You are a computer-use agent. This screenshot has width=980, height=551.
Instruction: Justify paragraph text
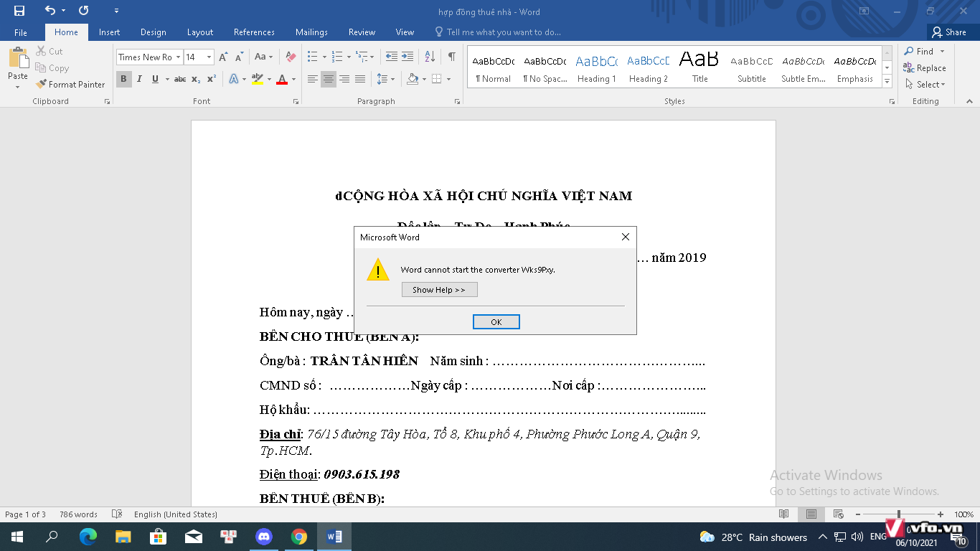[360, 79]
